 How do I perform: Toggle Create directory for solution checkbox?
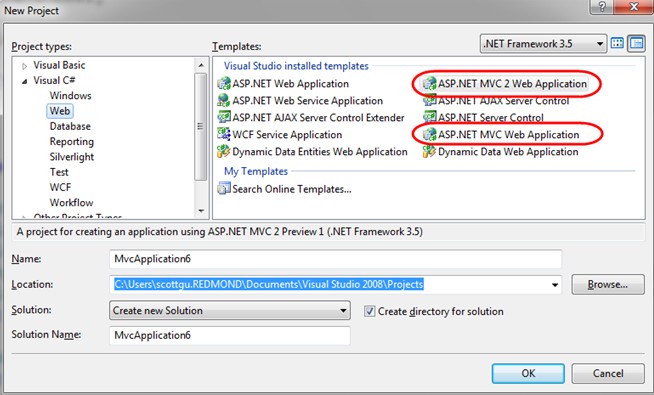click(x=369, y=311)
